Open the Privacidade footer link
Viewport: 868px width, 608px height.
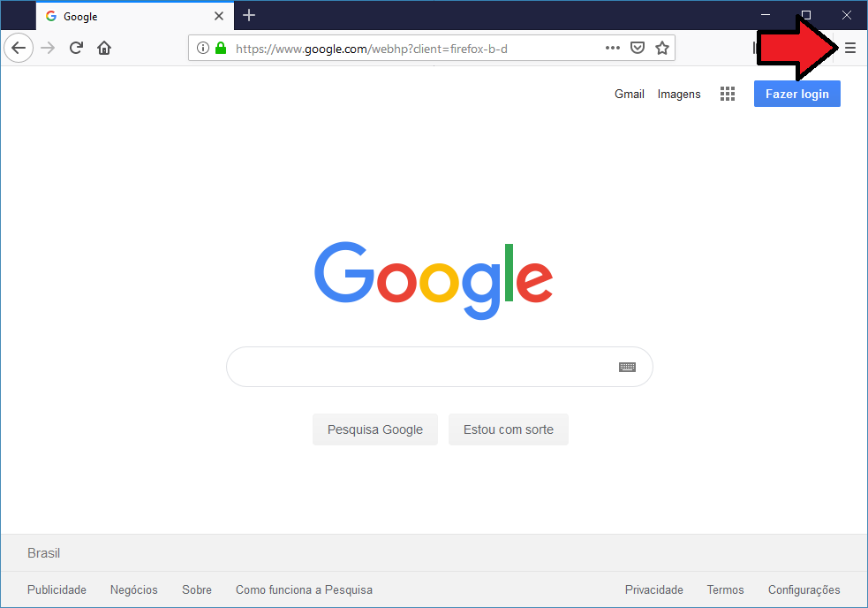[653, 589]
